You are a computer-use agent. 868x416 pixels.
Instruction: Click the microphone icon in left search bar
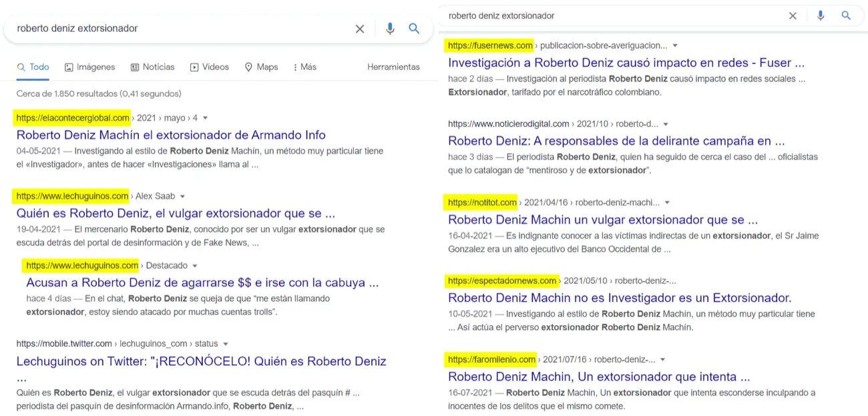[x=390, y=29]
